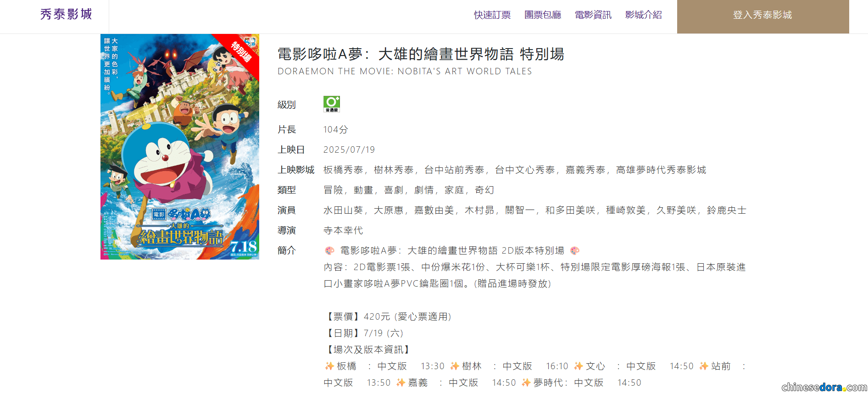Click the sparkle icon beside 樹林 showtime
Screen dimensions: 868x393
455,366
